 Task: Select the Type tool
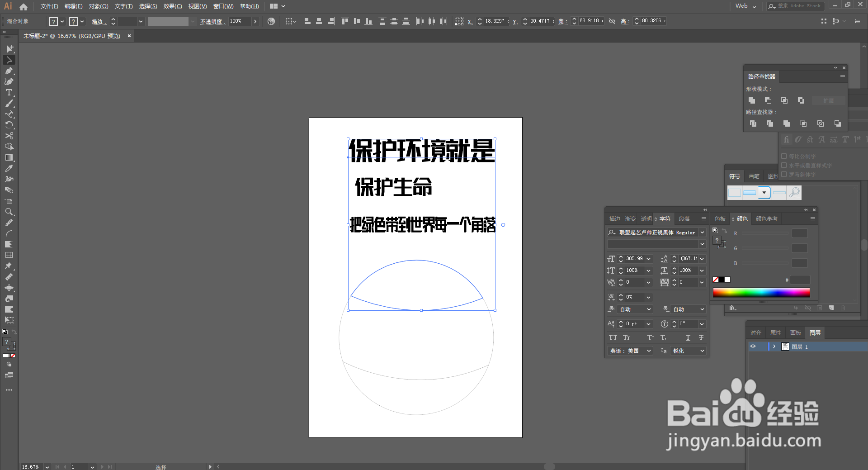9,92
